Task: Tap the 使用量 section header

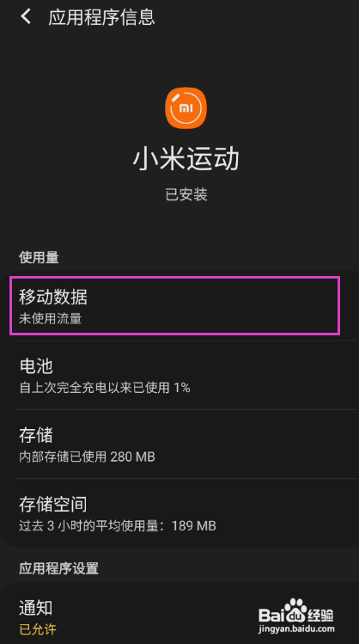Action: 39,258
